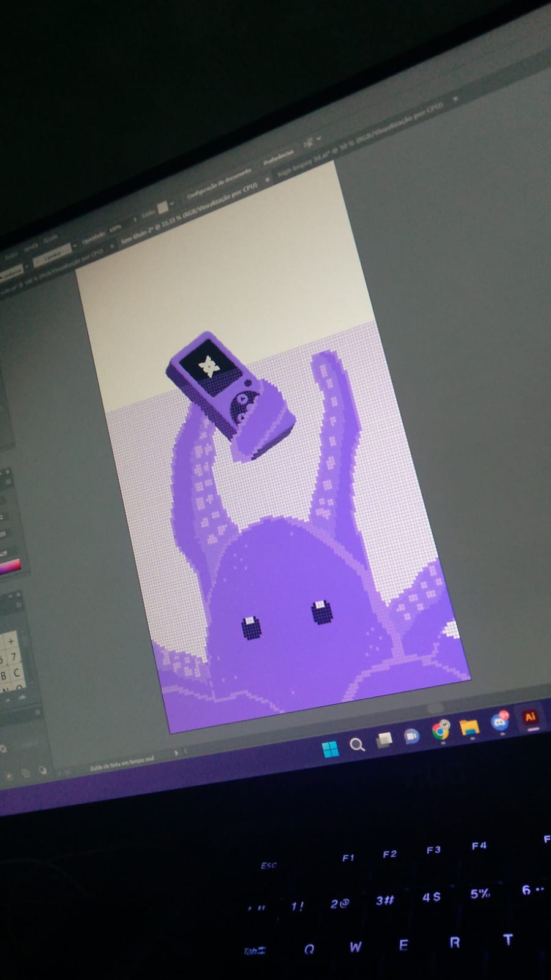Expand the Estilo swatch dropdown arrow

pyautogui.click(x=172, y=203)
